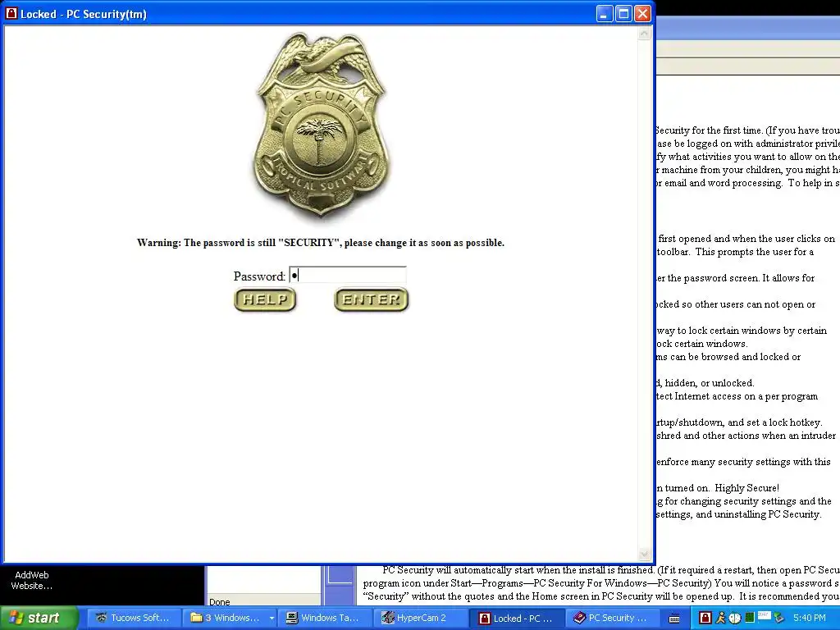
Task: Click the round white clock-like tray icon
Action: coord(734,619)
